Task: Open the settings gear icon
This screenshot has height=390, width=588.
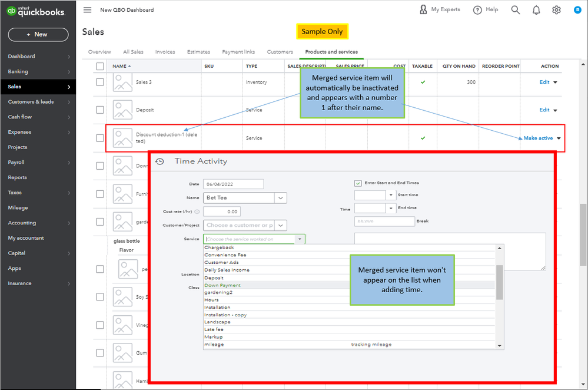Action: pos(556,10)
